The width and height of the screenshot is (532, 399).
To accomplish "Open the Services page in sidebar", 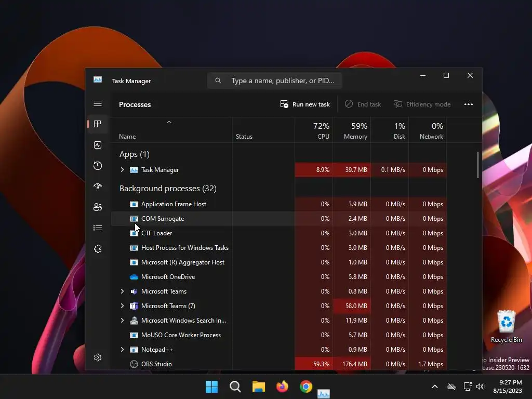I will tap(98, 249).
